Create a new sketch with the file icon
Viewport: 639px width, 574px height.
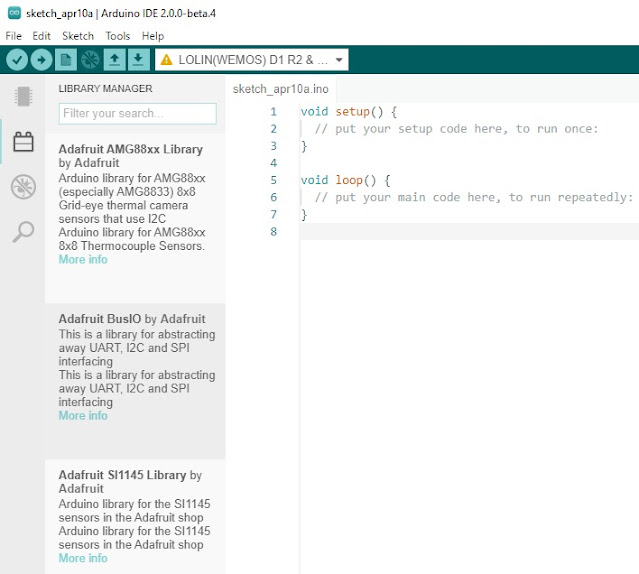(66, 60)
